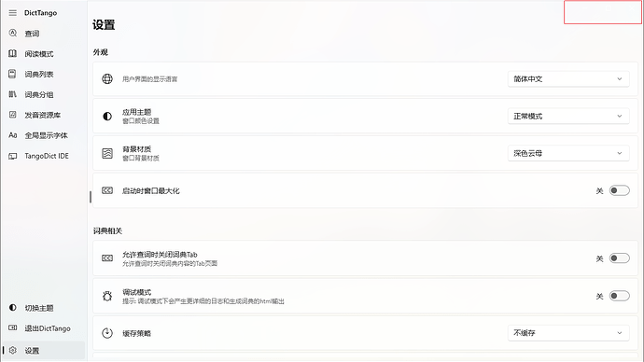This screenshot has height=362, width=644.
Task: Open the 简体中文 language dropdown
Action: pos(568,78)
